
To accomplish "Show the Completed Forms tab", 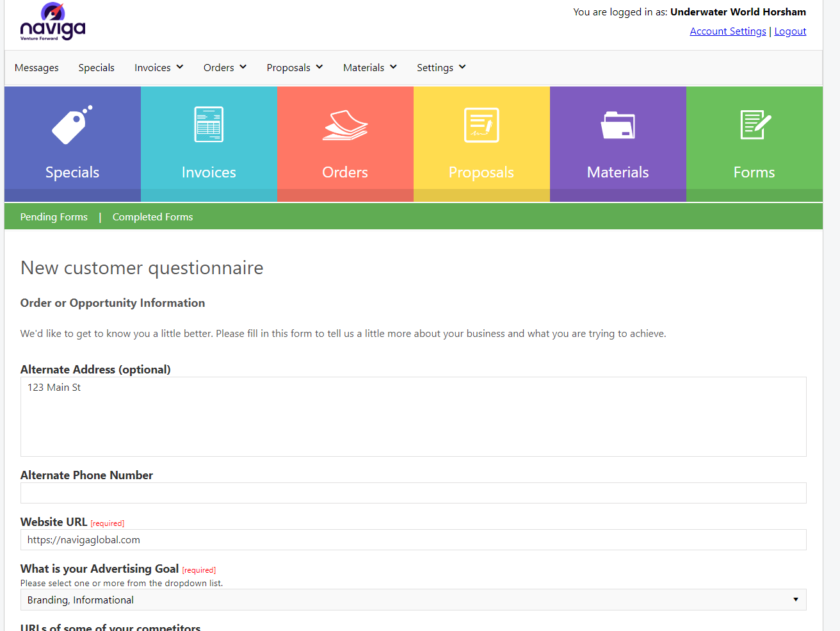I will click(x=152, y=217).
